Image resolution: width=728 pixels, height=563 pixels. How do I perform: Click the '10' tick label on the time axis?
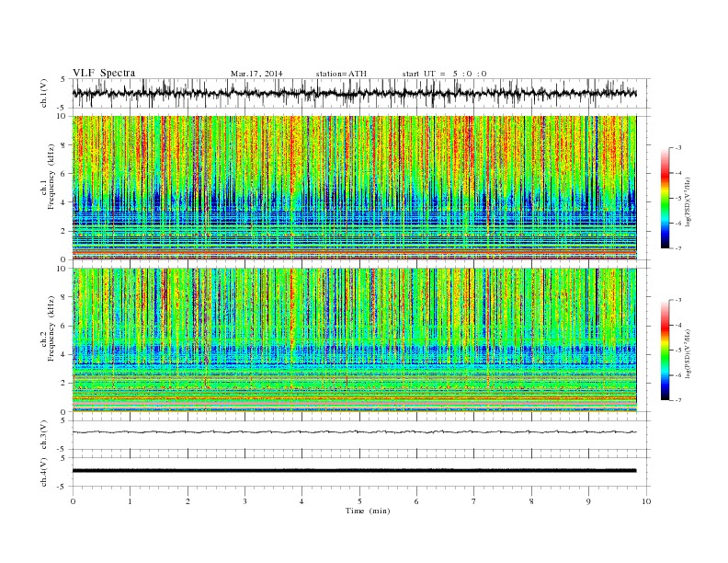coord(646,501)
